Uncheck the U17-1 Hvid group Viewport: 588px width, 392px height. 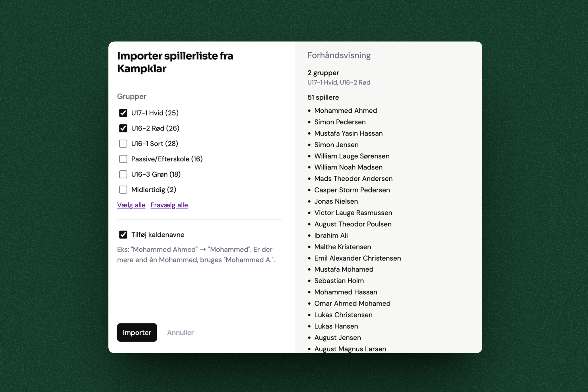(x=123, y=113)
